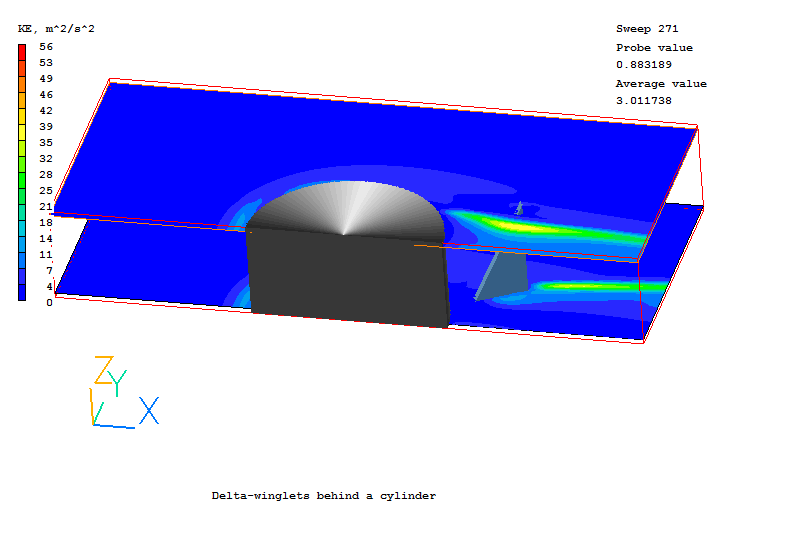Select the cylinder's grey semicircular top

pyautogui.click(x=345, y=210)
